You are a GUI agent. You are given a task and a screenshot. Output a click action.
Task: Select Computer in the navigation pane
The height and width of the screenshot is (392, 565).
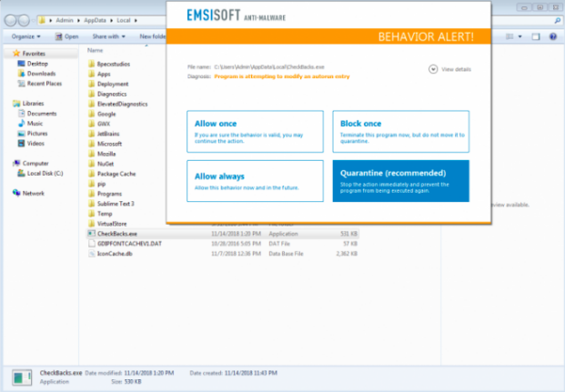click(35, 163)
